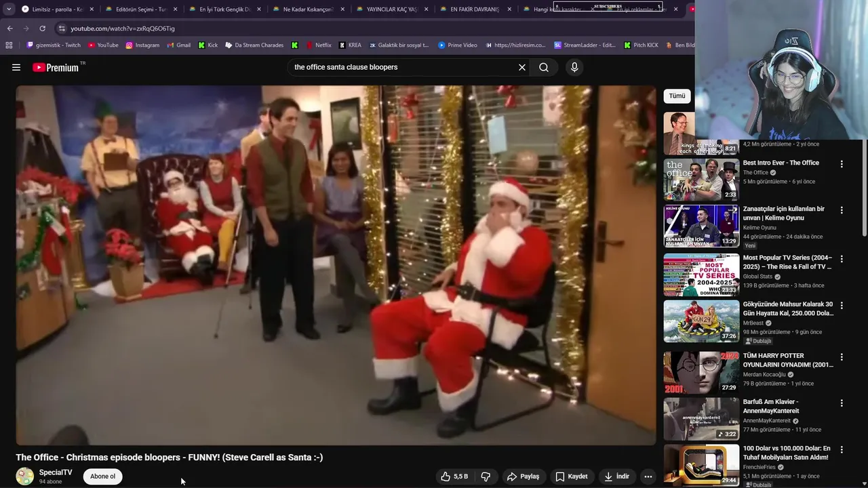Click the video player frame
This screenshot has height=488, width=868.
(336, 265)
